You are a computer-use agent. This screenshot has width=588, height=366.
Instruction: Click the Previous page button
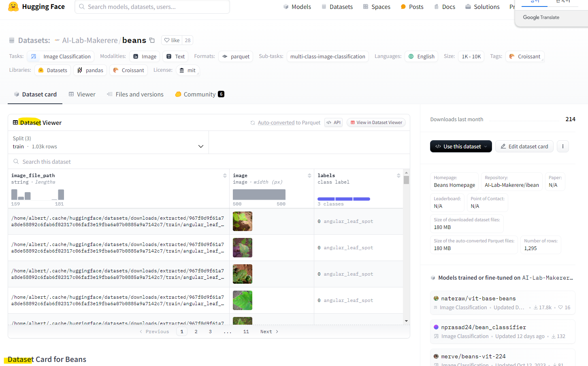point(154,332)
